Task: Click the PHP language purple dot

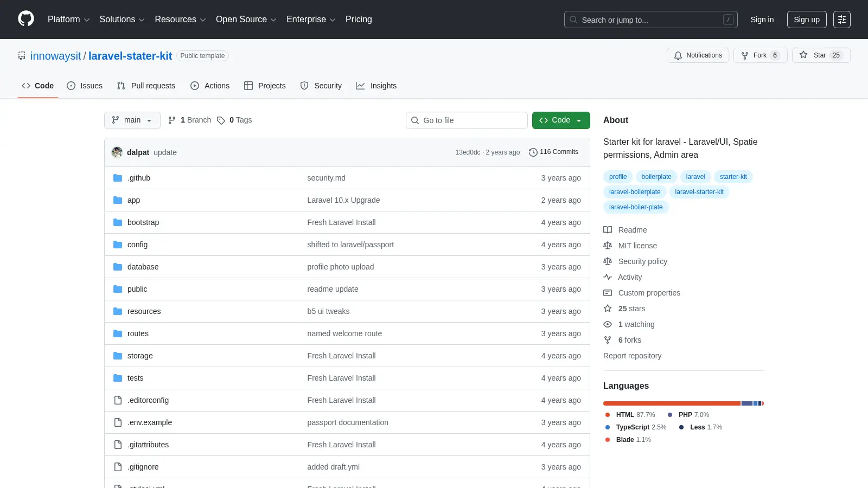Action: point(670,415)
